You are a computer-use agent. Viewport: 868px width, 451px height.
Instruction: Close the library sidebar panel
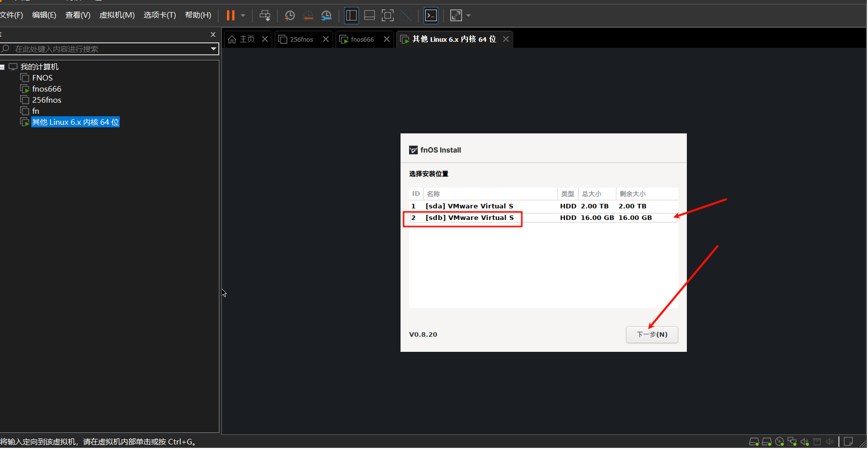click(x=213, y=35)
